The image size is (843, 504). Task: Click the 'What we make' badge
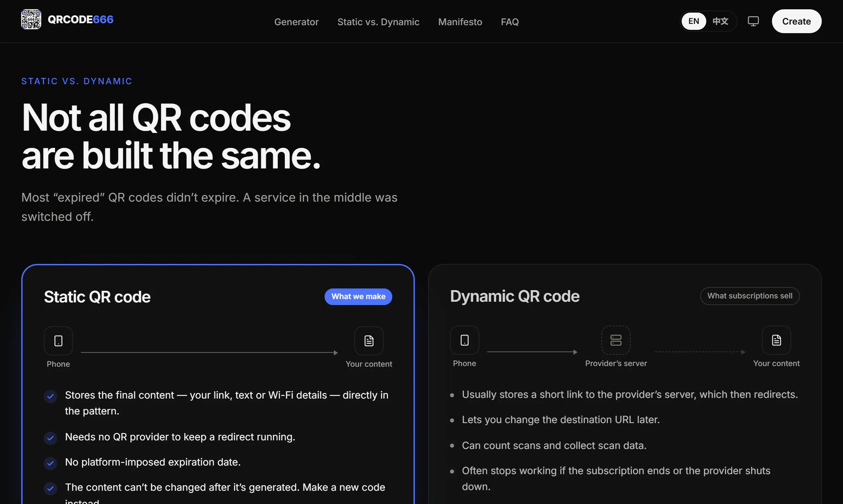358,296
